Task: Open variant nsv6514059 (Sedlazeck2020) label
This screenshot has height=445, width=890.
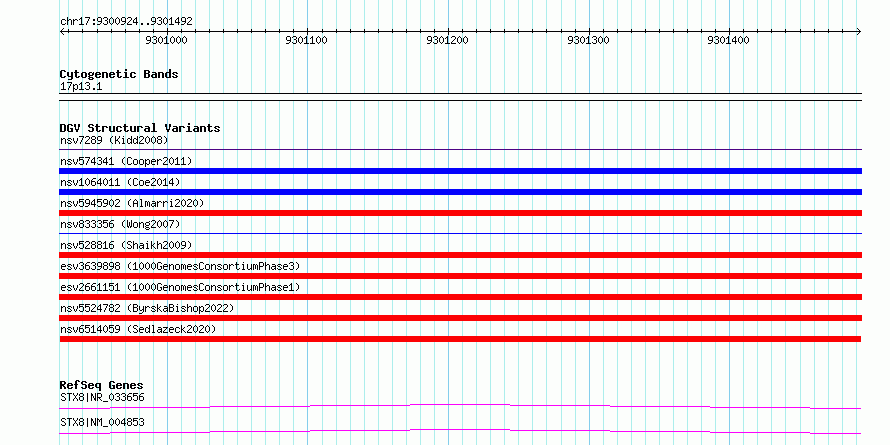Action: (138, 329)
